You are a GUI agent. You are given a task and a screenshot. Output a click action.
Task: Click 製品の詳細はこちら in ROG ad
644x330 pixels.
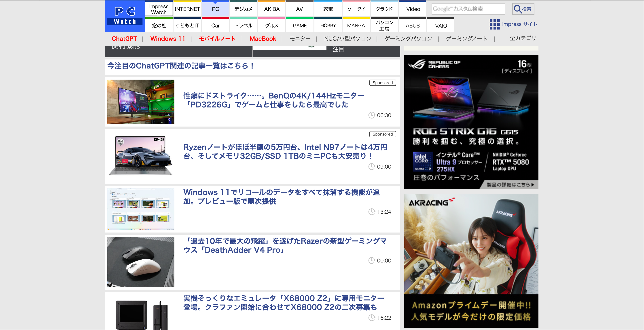tap(510, 185)
